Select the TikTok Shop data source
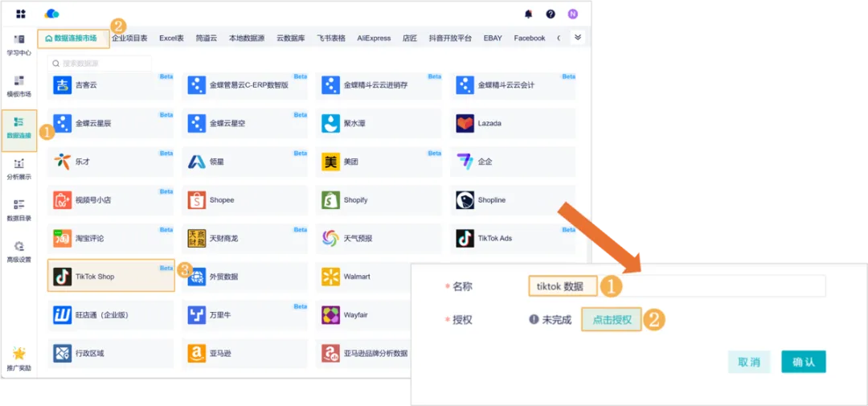This screenshot has width=868, height=406. (111, 277)
